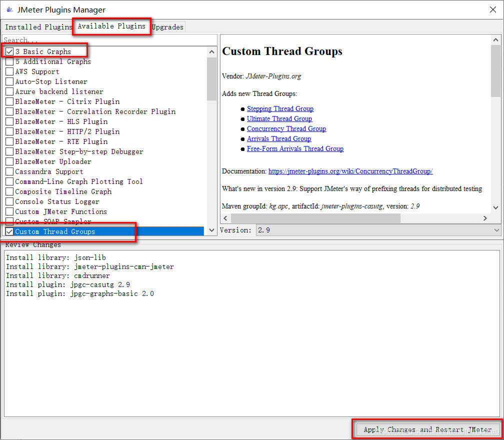Click 'Install library: json-lib' line
The height and width of the screenshot is (440, 504).
pos(56,257)
